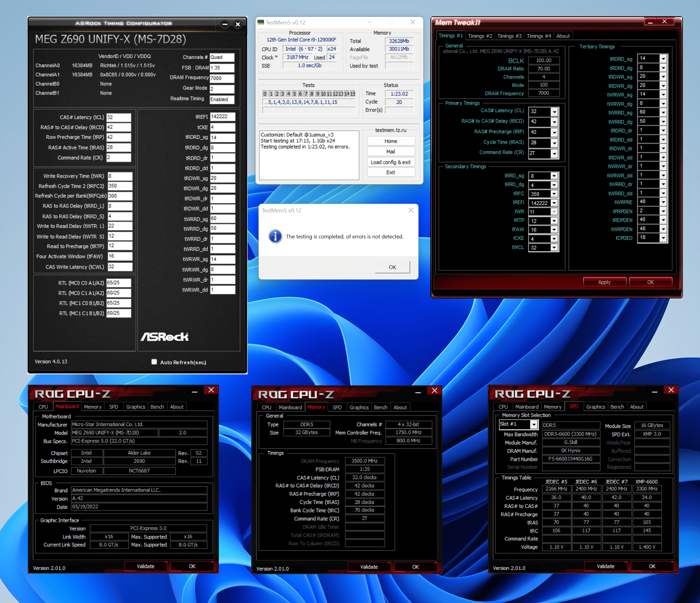Click OK in CPU-Z SPD window

(652, 566)
